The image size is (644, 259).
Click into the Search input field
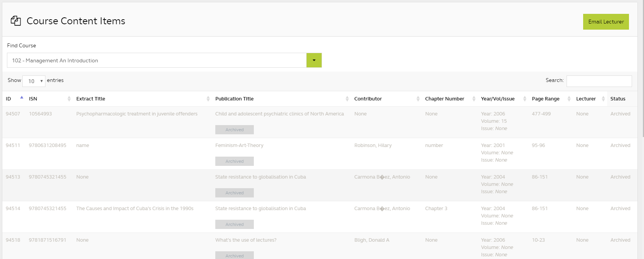(599, 81)
